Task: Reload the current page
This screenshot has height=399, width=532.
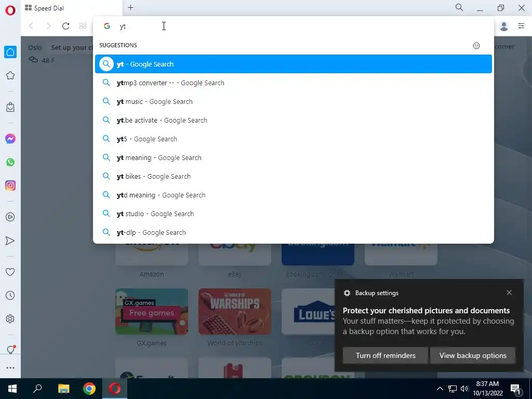Action: point(65,26)
